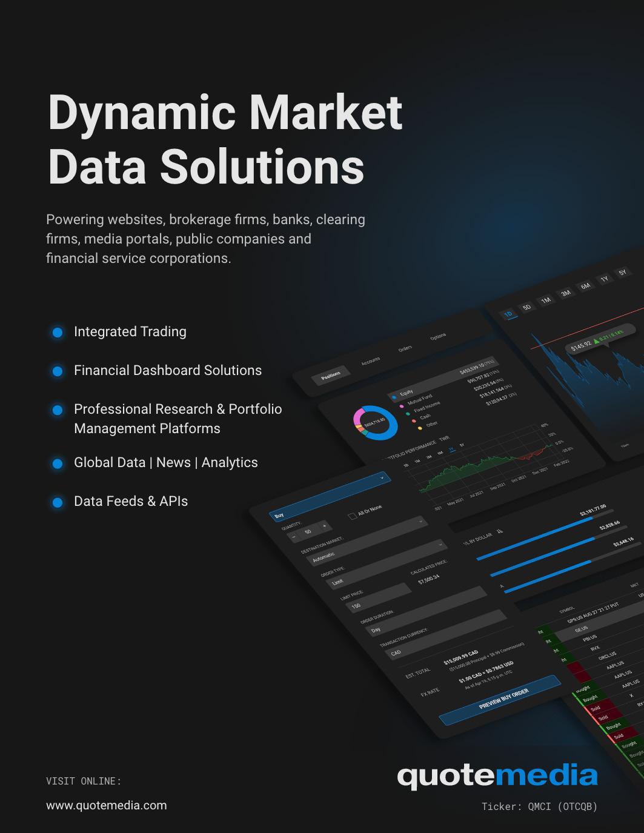Visit the www.quotemedia.com link
This screenshot has height=833, width=644.
tap(107, 805)
